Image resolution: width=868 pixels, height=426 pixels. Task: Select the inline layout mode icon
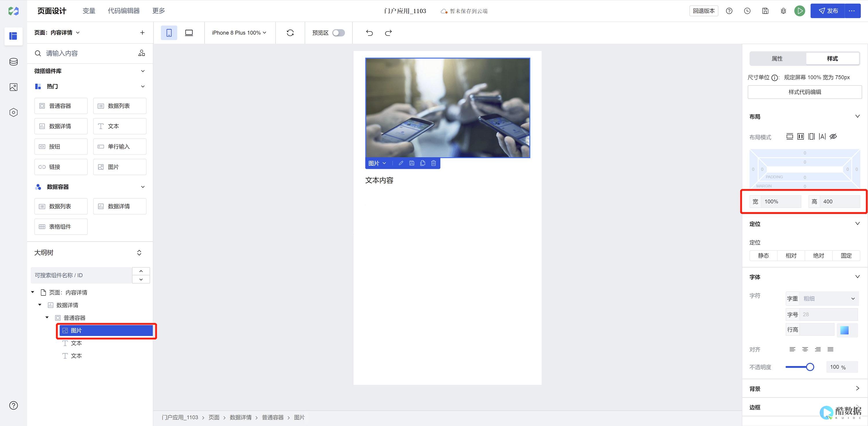(822, 136)
